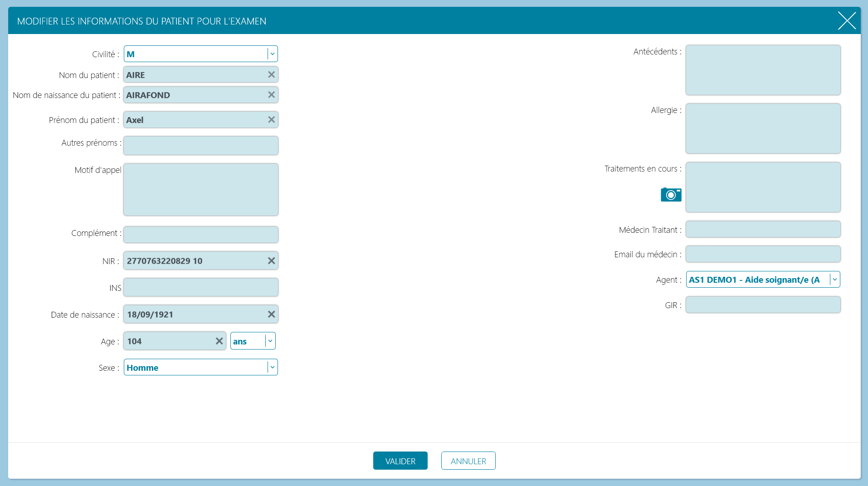Click the GIR input field

763,304
